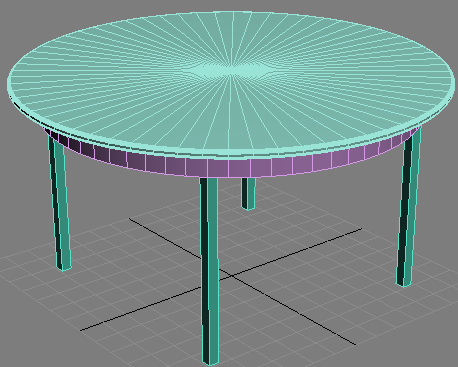Click the far back edge of tabletop
The width and height of the screenshot is (458, 367).
(230, 12)
